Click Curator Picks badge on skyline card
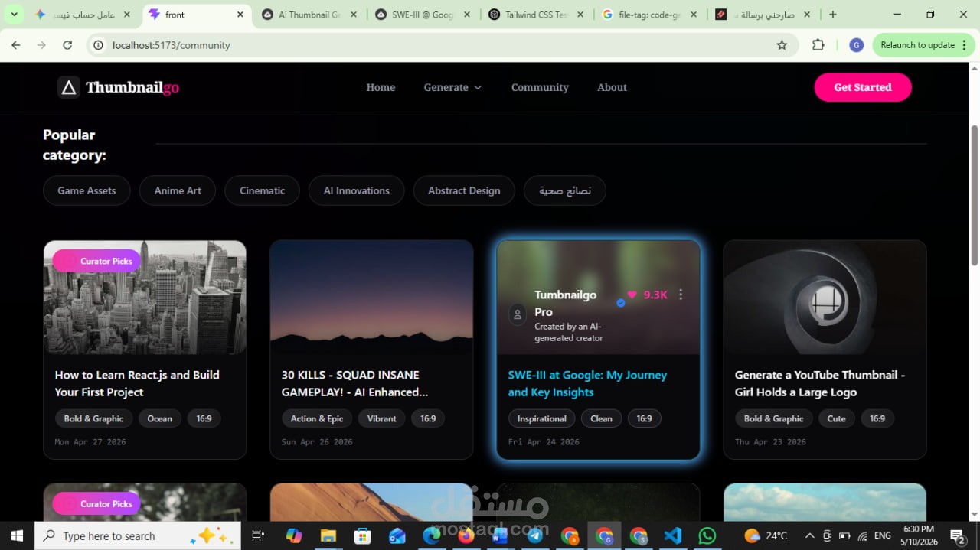The height and width of the screenshot is (550, 980). (96, 261)
